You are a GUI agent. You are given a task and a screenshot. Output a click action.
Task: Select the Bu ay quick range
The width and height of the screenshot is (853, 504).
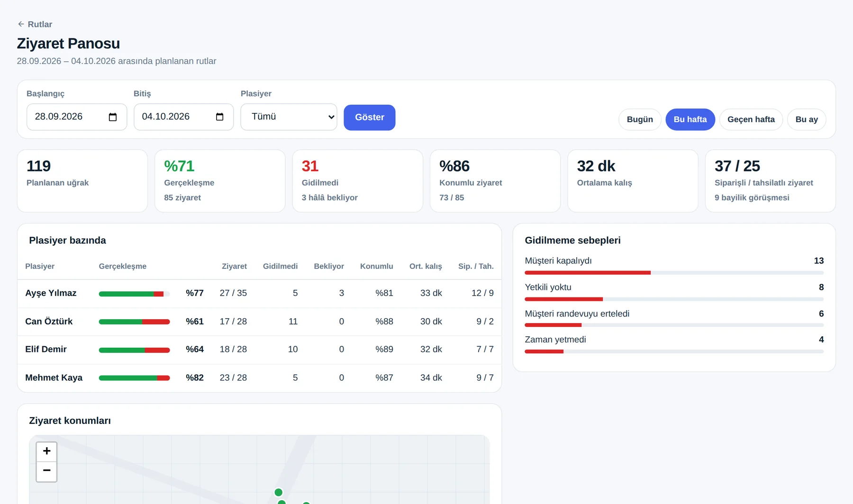[x=807, y=119]
